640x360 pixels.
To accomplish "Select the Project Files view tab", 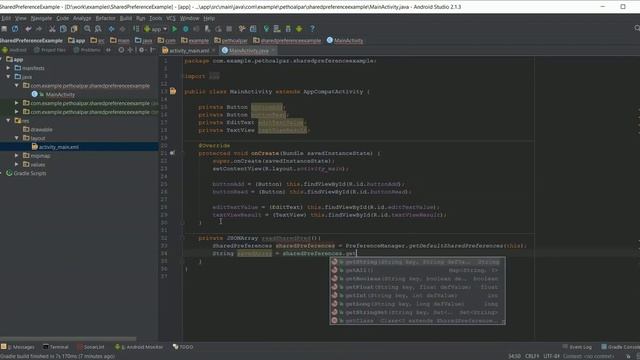I will point(50,50).
